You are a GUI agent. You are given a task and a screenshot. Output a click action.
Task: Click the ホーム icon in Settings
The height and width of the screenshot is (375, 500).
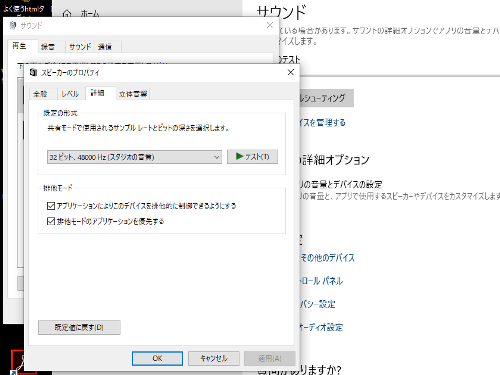[x=67, y=14]
